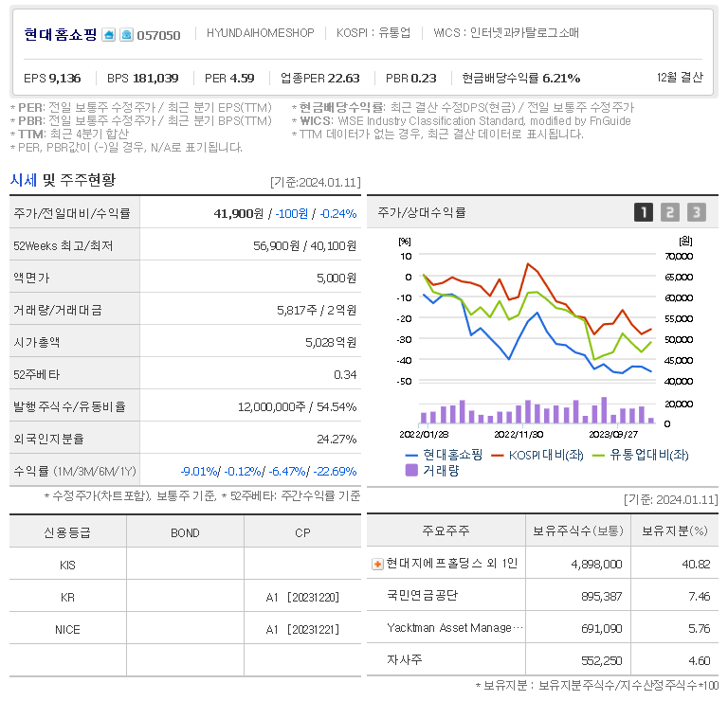Click the 현금배당수익률 6.21% value
This screenshot has width=728, height=701.
(x=560, y=78)
